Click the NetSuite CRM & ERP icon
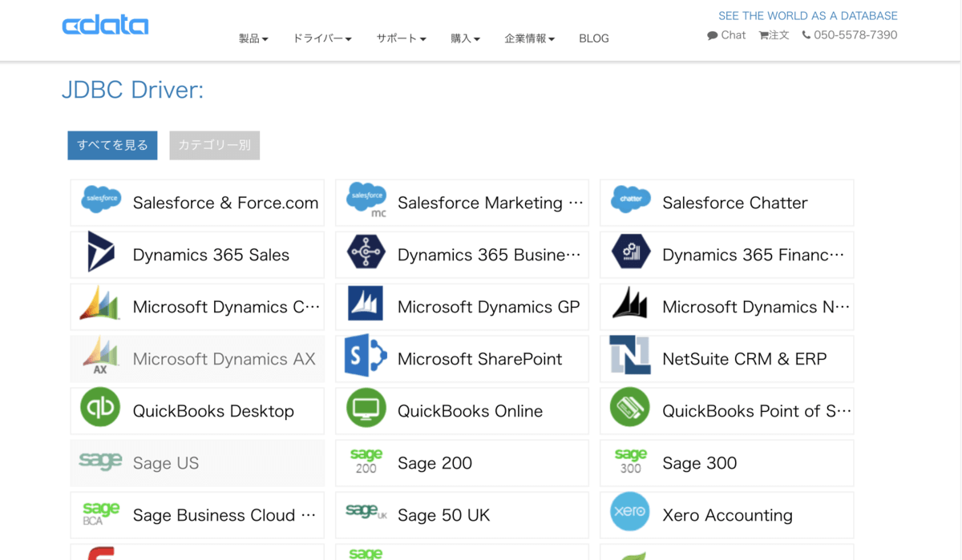The image size is (962, 560). pos(630,356)
